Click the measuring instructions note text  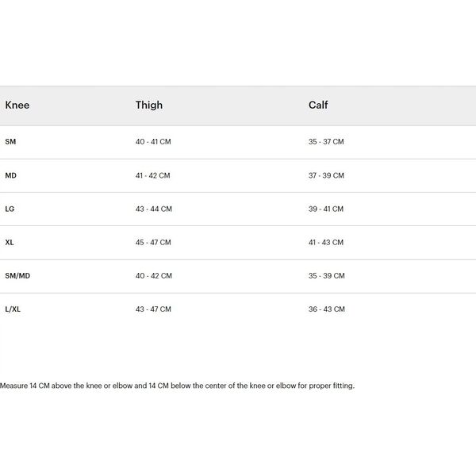pos(177,386)
